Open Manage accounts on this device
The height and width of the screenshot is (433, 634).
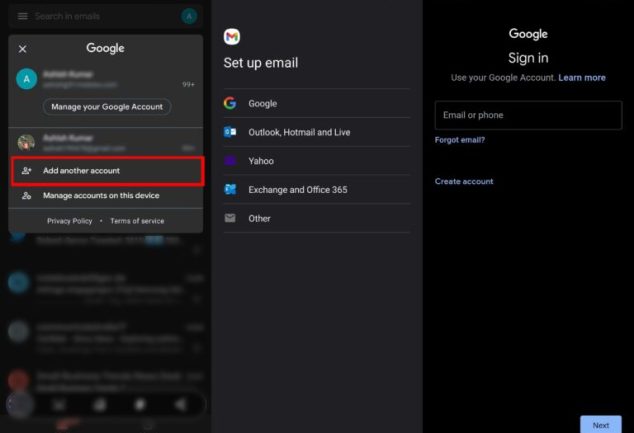click(x=100, y=196)
